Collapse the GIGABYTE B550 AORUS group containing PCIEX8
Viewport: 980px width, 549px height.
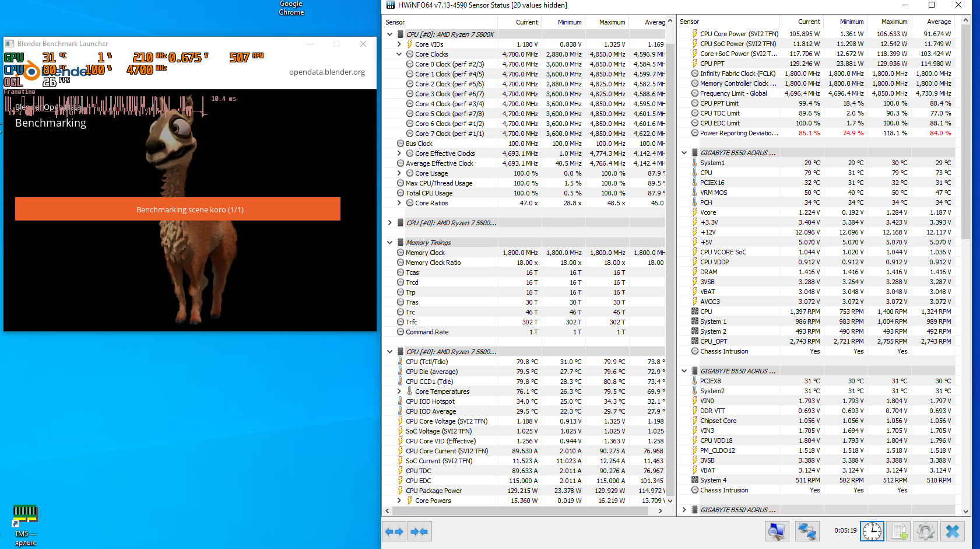[x=684, y=371]
